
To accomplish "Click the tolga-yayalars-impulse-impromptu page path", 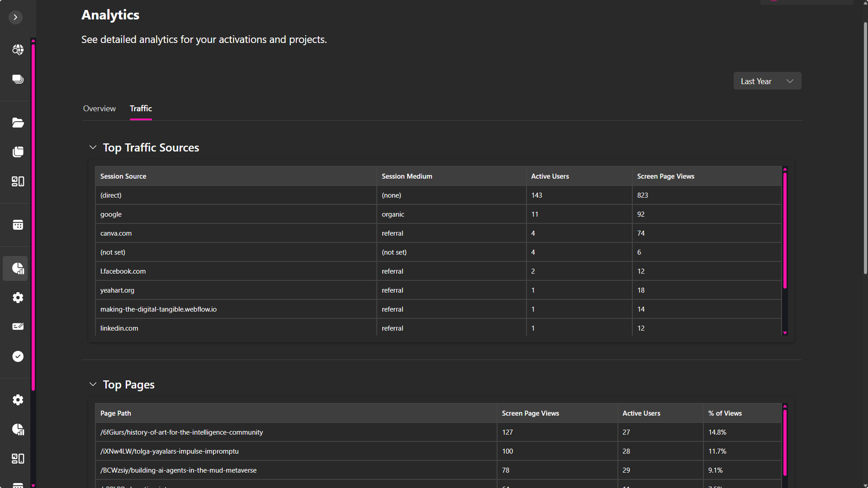I will click(x=169, y=451).
